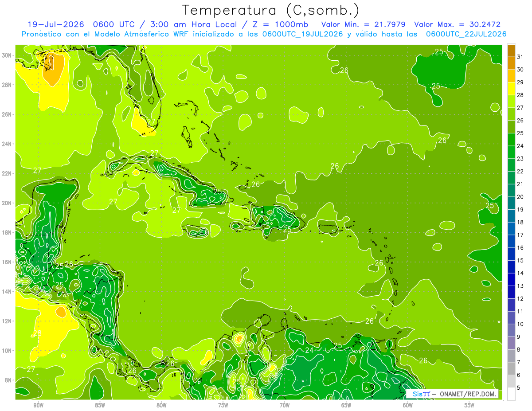Click legend value "12" on color scale
This screenshot has height=411, width=532.
point(520,298)
